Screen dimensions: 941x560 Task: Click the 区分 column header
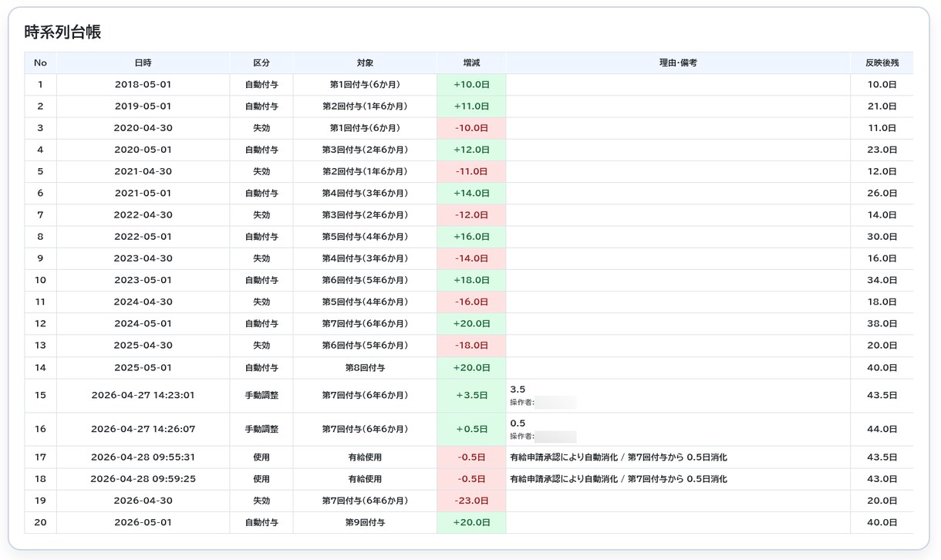click(261, 62)
